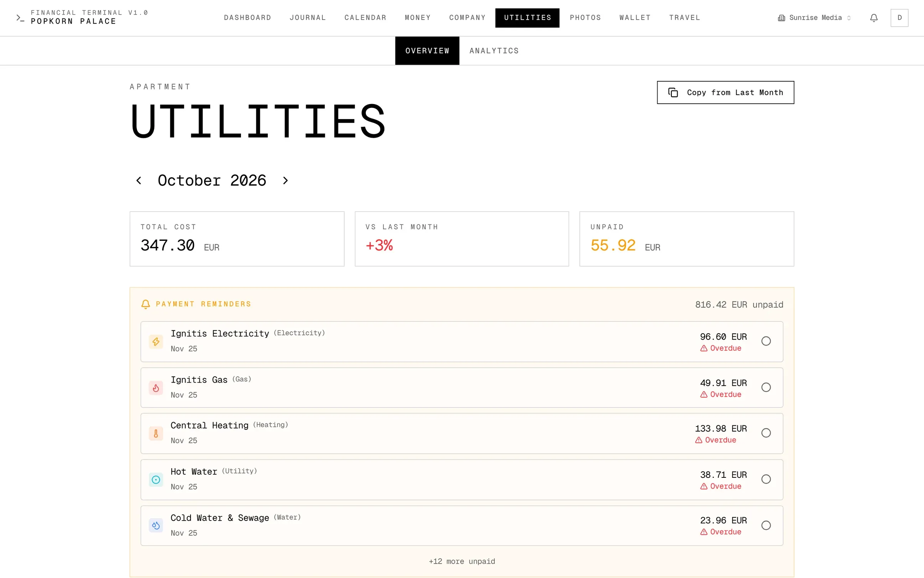924x578 pixels.
Task: Open the Sunrise Media company switcher
Action: click(x=814, y=18)
